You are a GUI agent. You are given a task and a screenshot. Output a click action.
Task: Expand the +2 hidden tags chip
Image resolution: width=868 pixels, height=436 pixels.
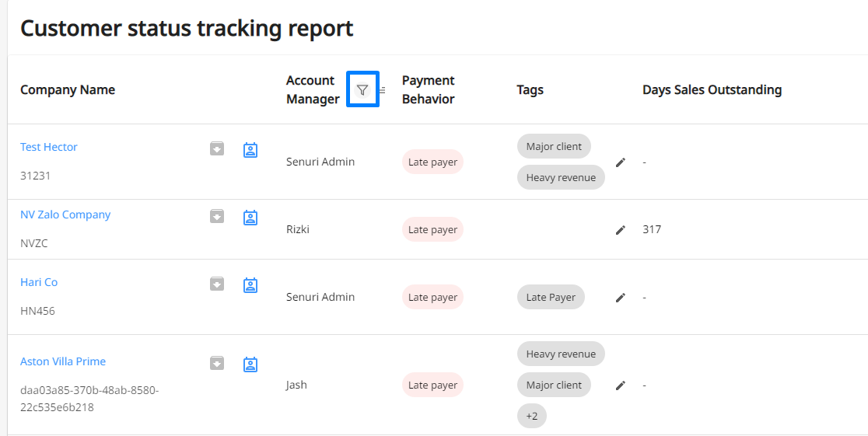532,416
